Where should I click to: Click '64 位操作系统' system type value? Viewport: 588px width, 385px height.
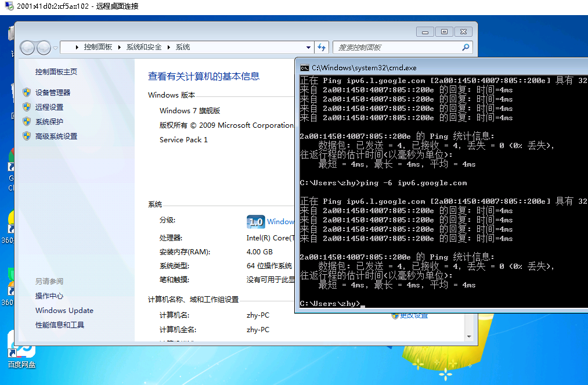click(269, 266)
